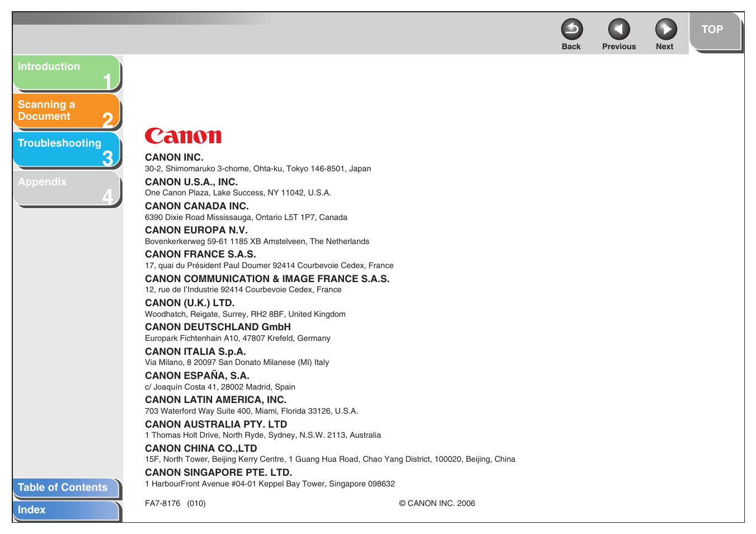
Task: Select the Thomas Holt Drive Sydney address
Action: (x=263, y=435)
